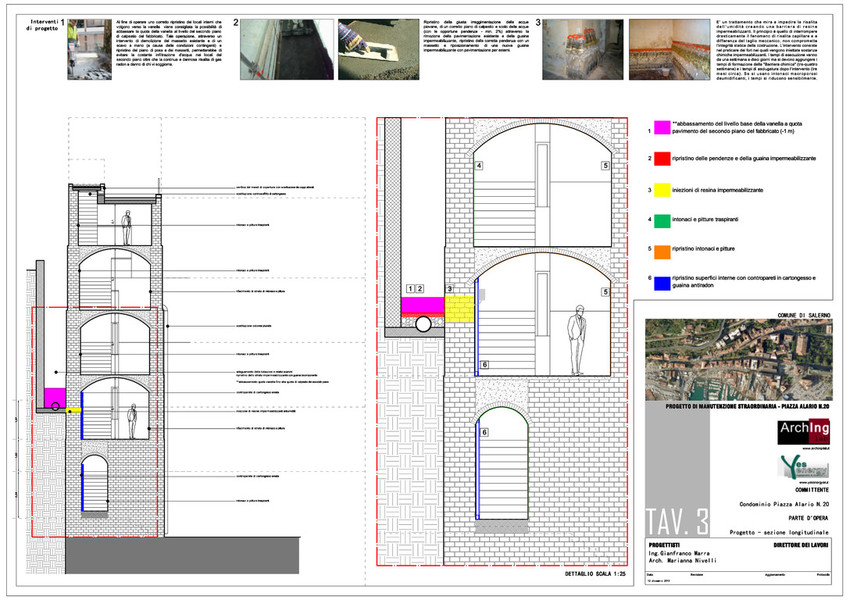This screenshot has height=600, width=850.
Task: Select the green legend swatch number 4
Action: (x=661, y=218)
